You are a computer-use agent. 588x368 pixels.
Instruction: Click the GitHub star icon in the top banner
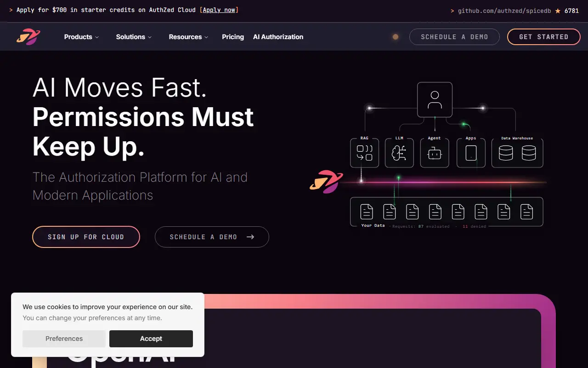tap(558, 11)
